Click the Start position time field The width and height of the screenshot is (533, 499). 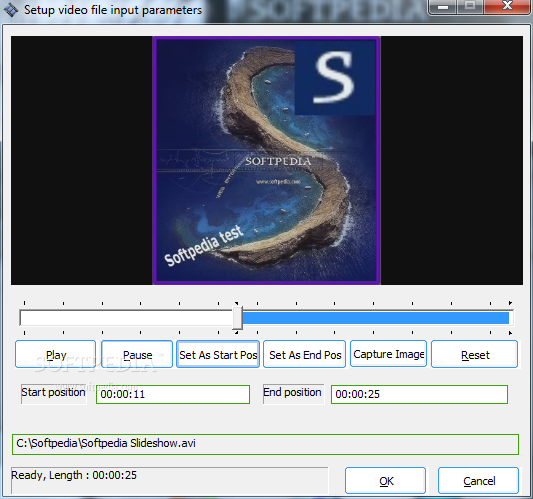coord(173,394)
